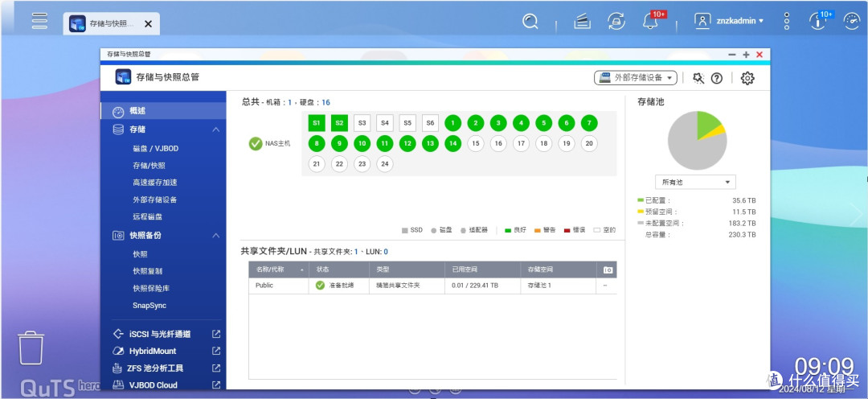Click hard disk count 16
This screenshot has height=399, width=868.
(326, 102)
